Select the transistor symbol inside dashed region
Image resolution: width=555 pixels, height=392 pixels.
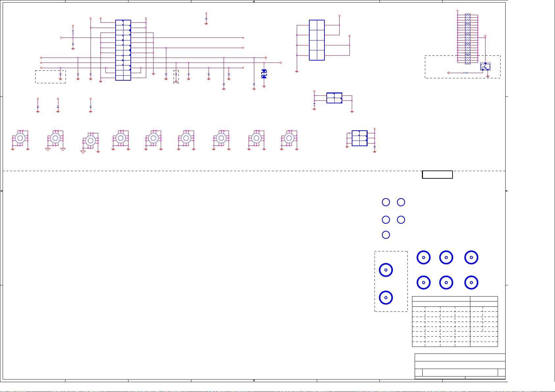(485, 66)
